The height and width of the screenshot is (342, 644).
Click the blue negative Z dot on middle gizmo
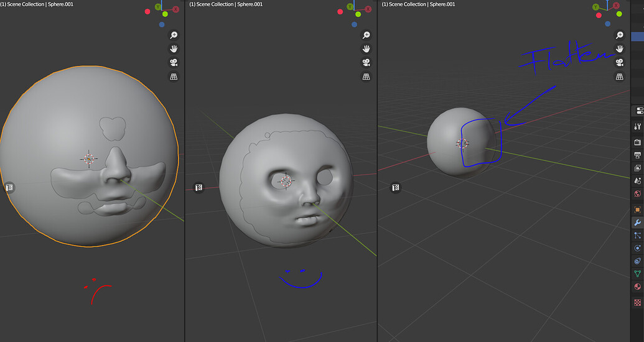click(x=354, y=25)
